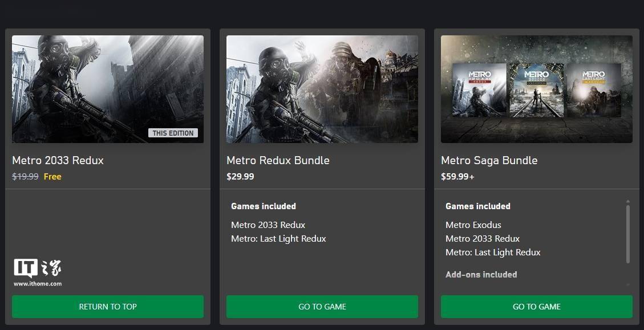Click the $59.99+ price of Saga Bundle
Screen dimensions: 644x330
point(457,177)
